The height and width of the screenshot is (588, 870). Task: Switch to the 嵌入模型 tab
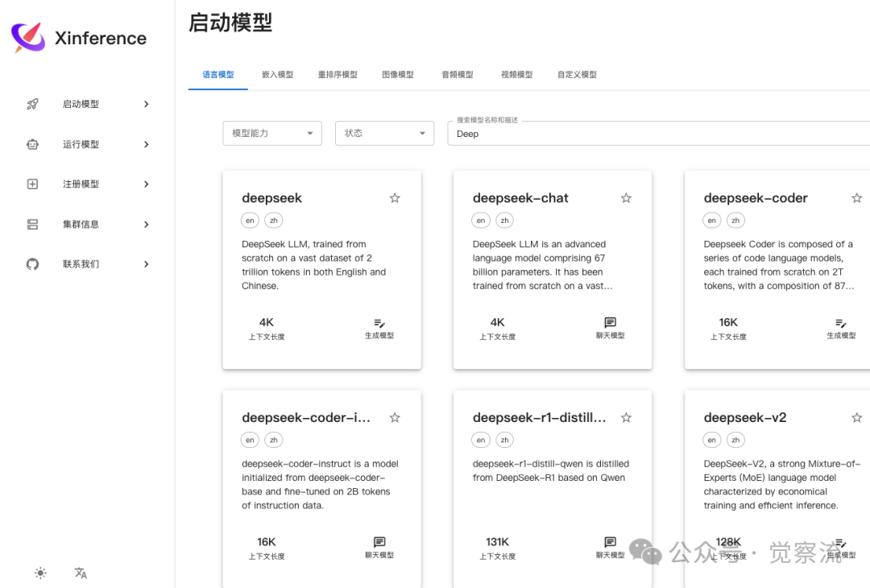click(277, 74)
